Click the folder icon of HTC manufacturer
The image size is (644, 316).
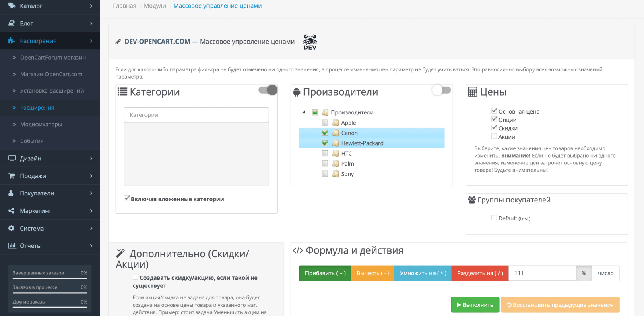335,153
